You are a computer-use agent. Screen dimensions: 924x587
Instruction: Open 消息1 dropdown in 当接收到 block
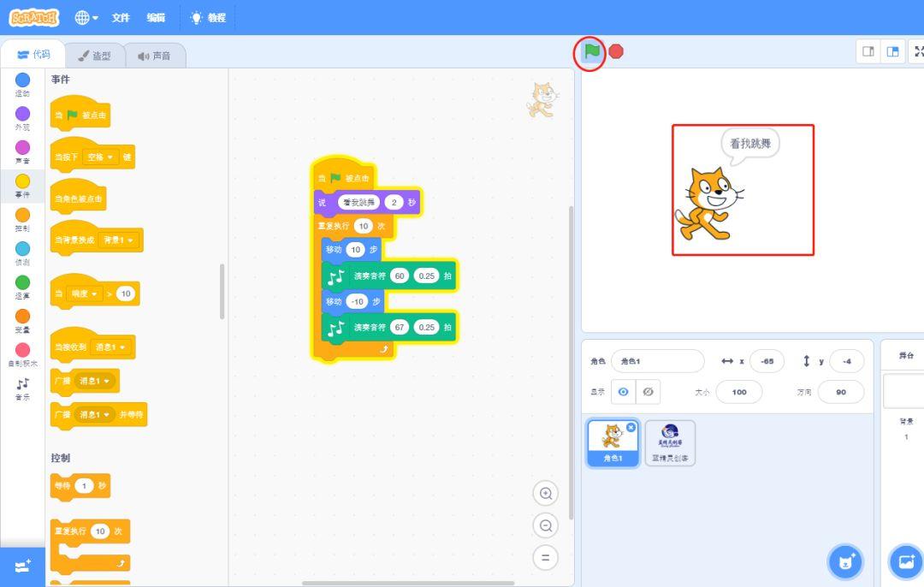click(x=110, y=347)
